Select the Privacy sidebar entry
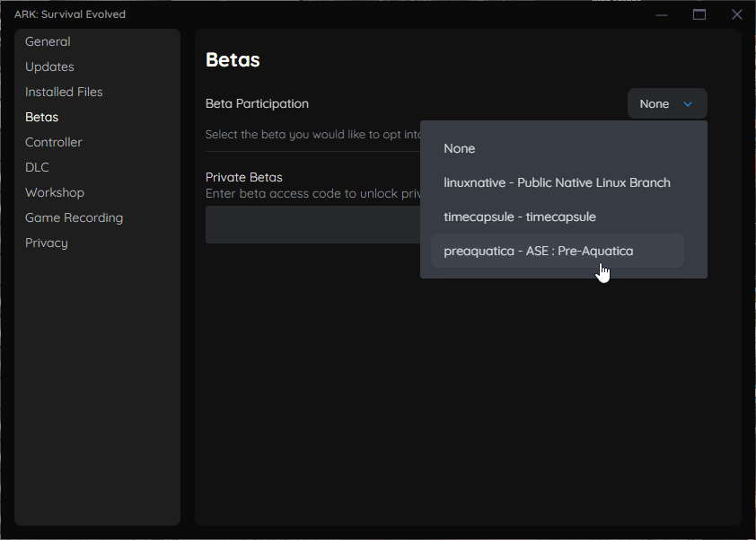Screen dimensions: 756x540 click(x=47, y=243)
